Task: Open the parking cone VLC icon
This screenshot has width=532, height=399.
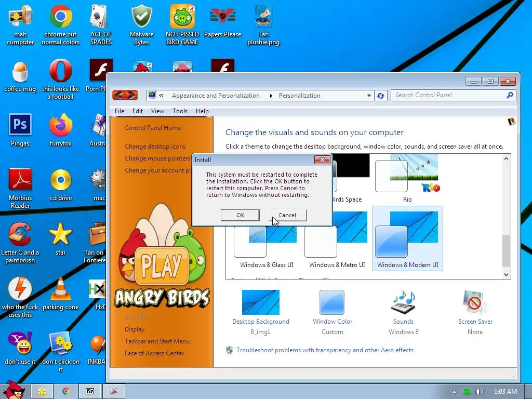Action: (x=60, y=294)
